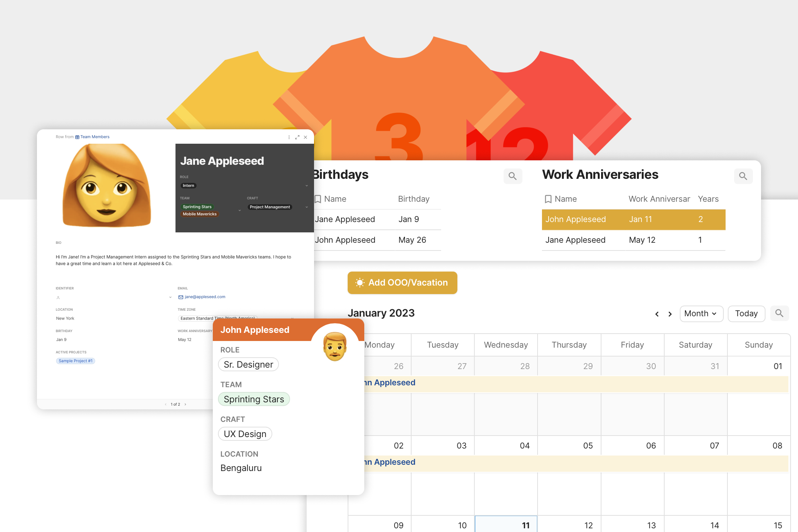Click Jane Appleseed's avatar image

pos(107,185)
